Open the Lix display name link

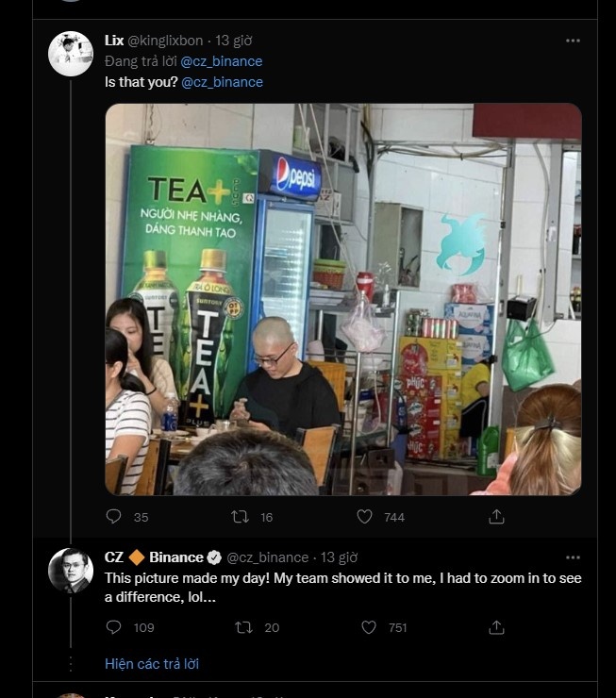click(x=114, y=41)
